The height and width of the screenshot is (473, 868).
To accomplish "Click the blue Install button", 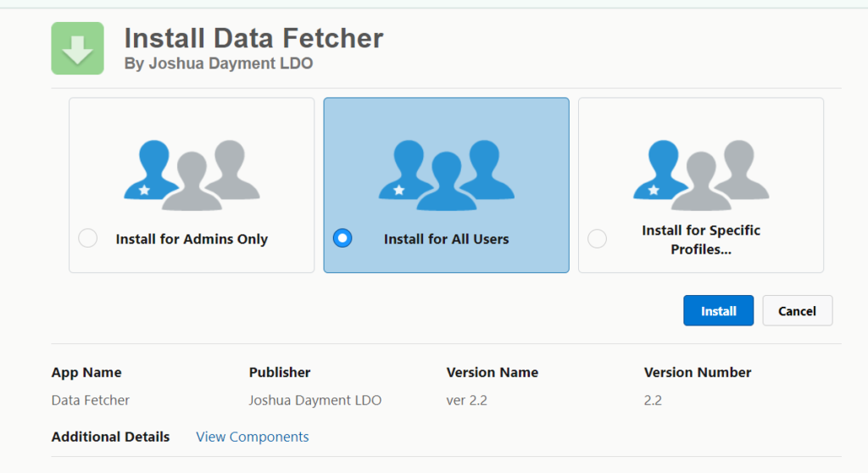I will point(718,311).
